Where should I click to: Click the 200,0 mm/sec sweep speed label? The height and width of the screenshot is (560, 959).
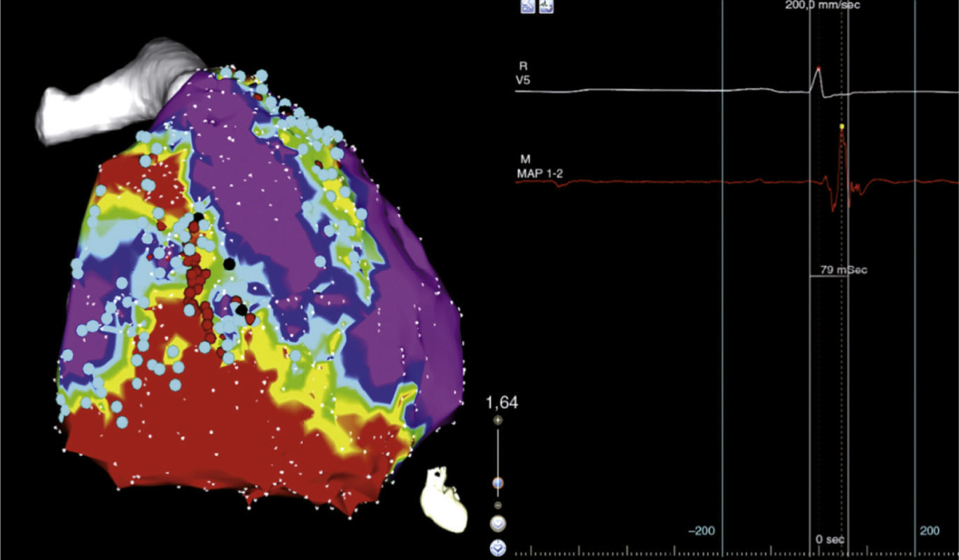822,5
